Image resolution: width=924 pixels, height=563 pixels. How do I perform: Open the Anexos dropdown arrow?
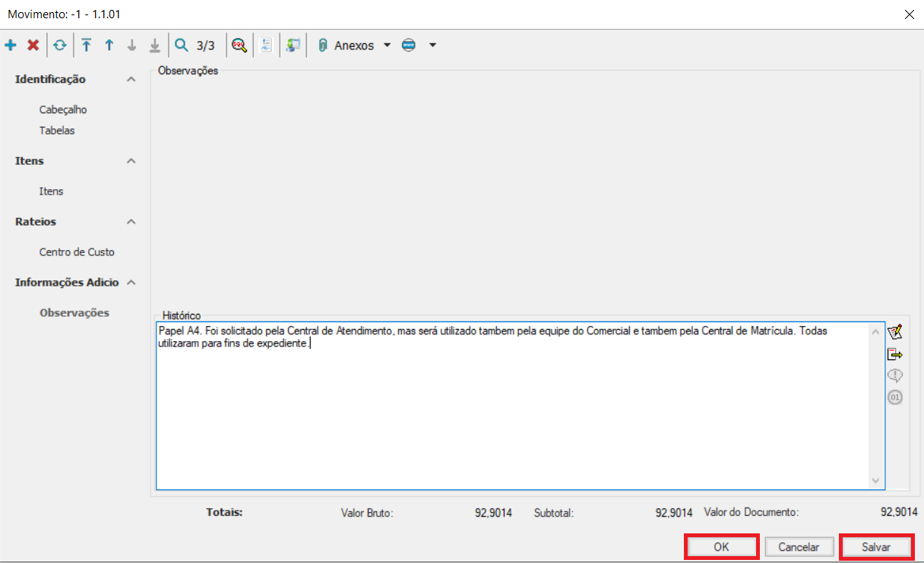tap(387, 46)
